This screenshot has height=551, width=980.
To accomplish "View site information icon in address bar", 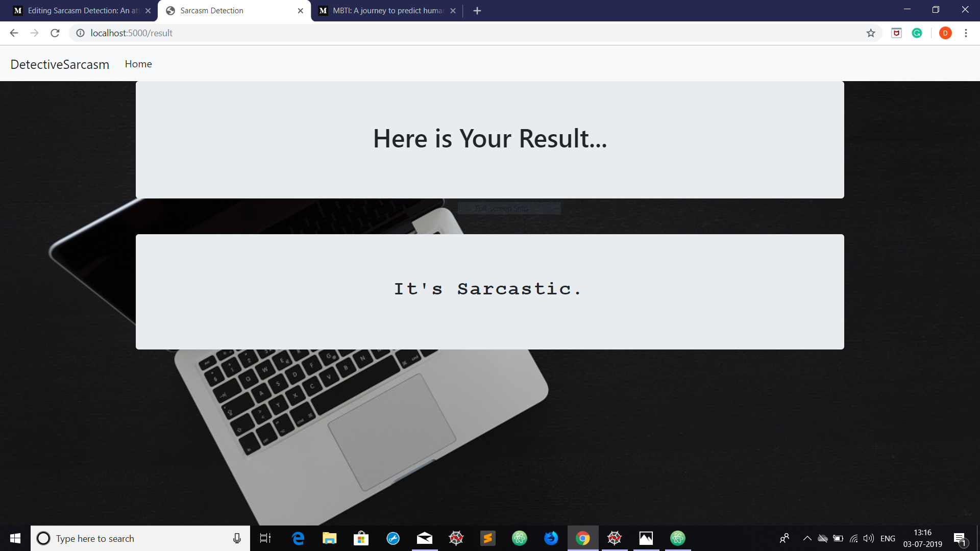I will (80, 33).
